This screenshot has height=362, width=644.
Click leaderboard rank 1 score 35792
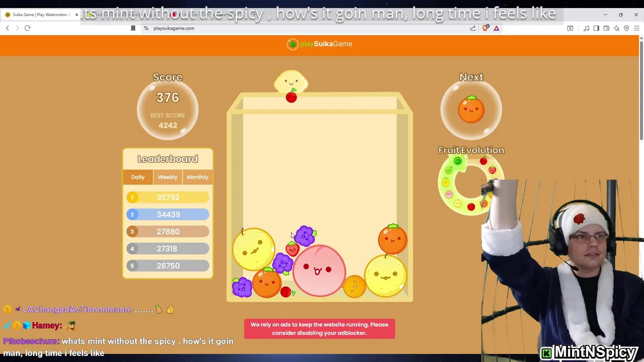[x=168, y=198]
